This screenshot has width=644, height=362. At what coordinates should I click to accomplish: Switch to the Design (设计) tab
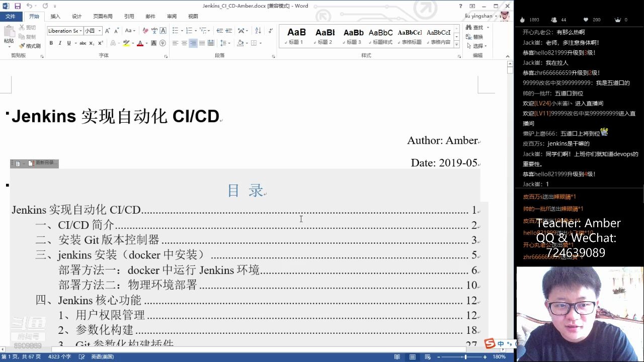click(76, 16)
